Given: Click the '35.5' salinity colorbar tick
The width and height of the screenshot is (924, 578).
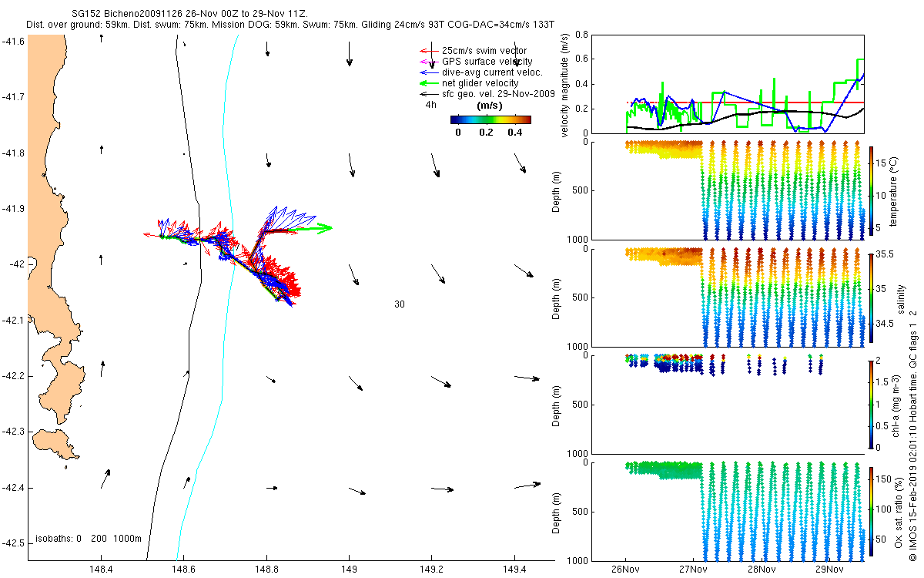Looking at the screenshot, I should (x=885, y=254).
